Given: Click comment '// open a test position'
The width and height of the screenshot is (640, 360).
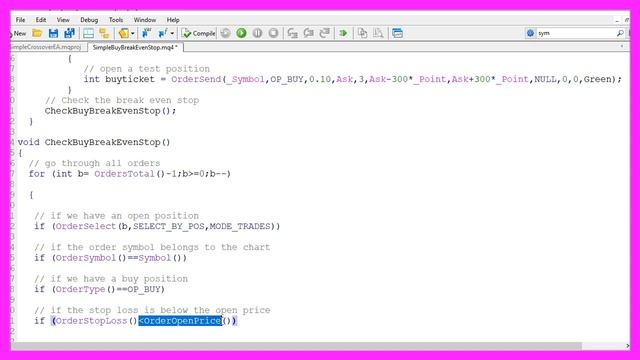Looking at the screenshot, I should pos(147,69).
